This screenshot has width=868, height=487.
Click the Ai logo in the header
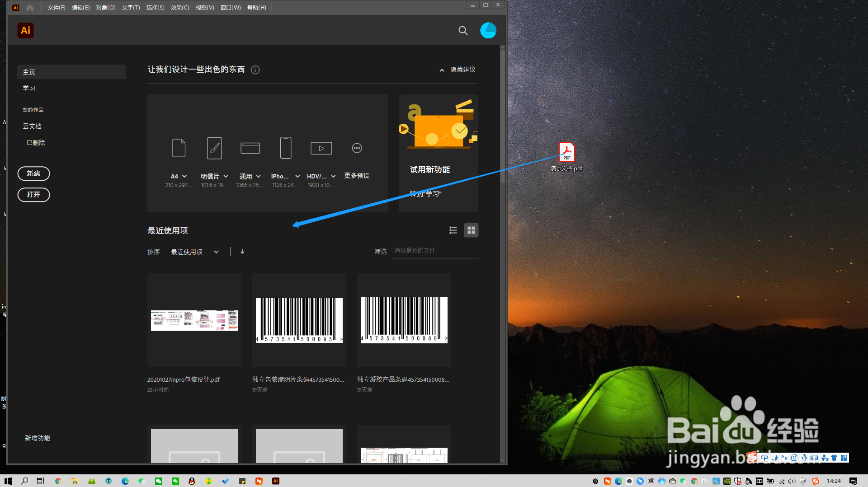[x=26, y=30]
